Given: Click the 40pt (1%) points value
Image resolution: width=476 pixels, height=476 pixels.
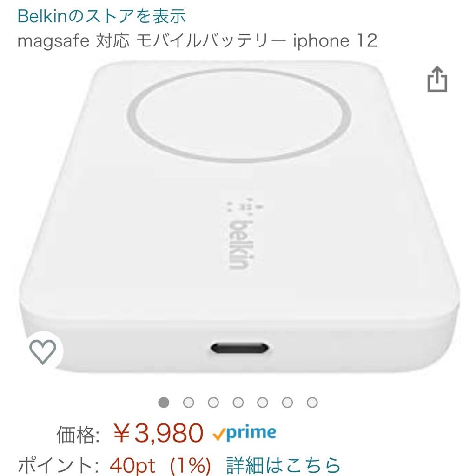Looking at the screenshot, I should [x=160, y=465].
